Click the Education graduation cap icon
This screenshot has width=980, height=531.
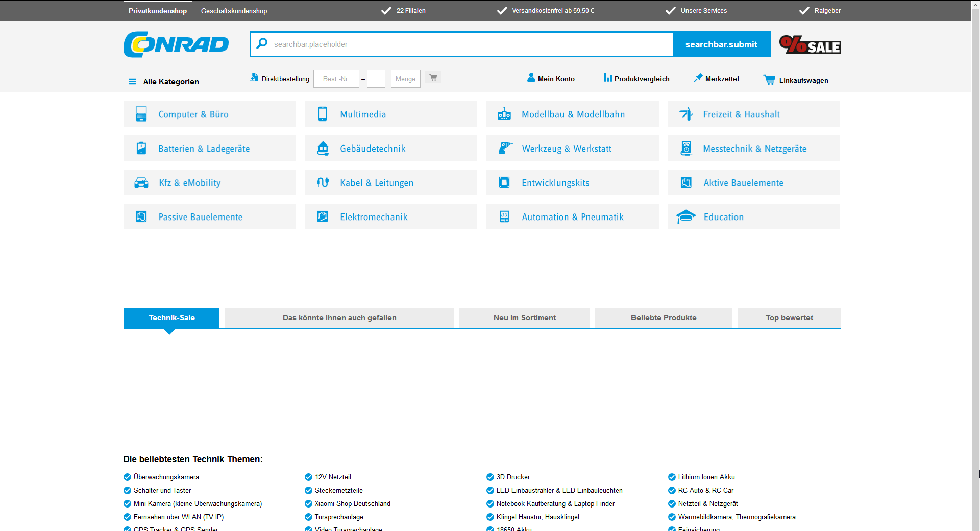(x=686, y=216)
